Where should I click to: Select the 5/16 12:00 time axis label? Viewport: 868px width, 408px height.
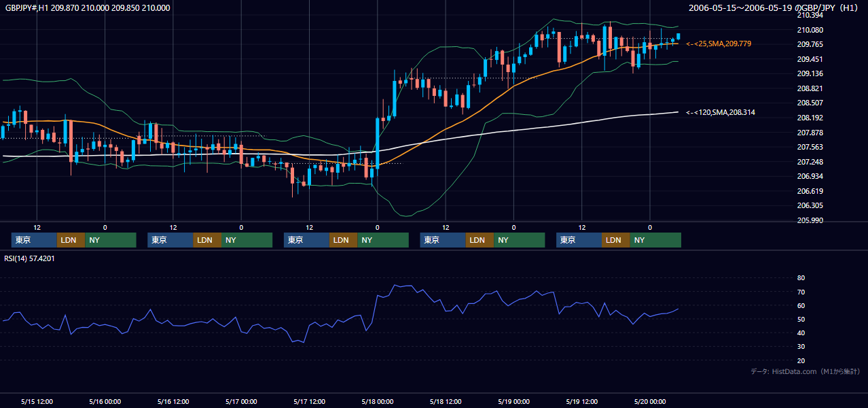point(173,401)
